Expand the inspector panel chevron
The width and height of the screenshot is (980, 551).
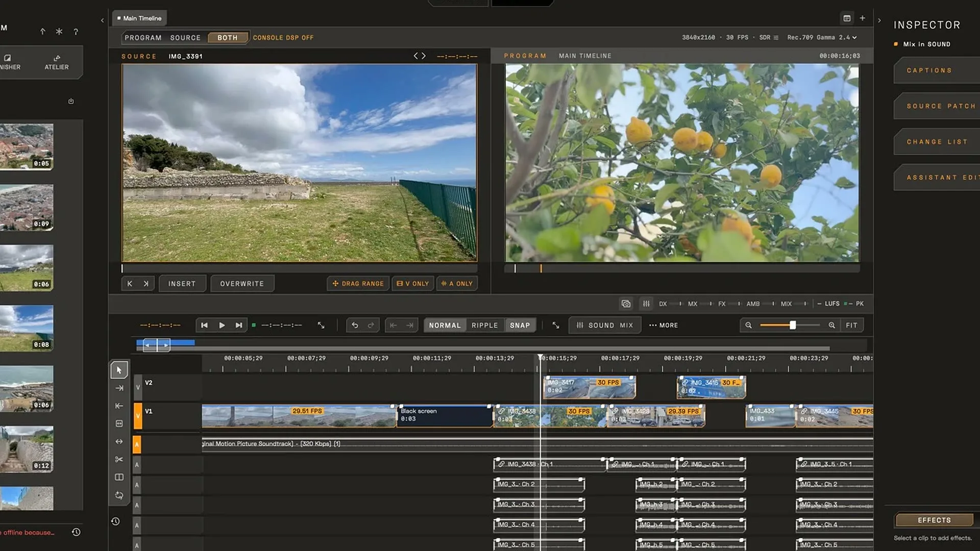pos(879,20)
